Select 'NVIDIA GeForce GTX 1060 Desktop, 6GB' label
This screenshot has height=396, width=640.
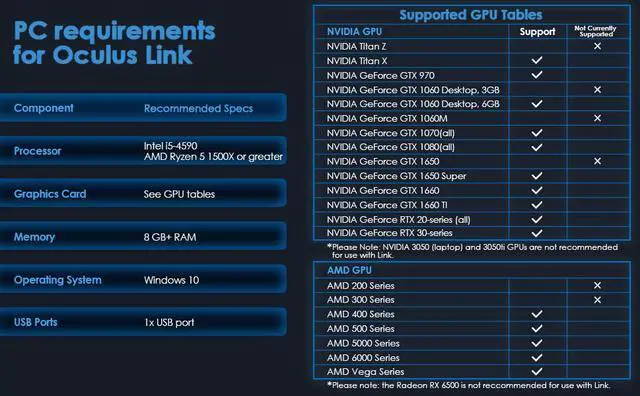tap(413, 104)
